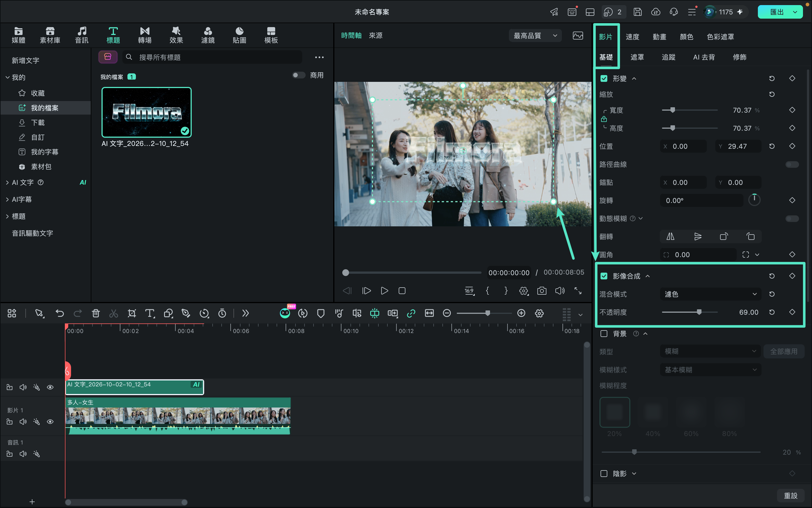Image resolution: width=812 pixels, height=508 pixels.
Task: Hide the 影片 1 track with eye icon
Action: tap(50, 422)
